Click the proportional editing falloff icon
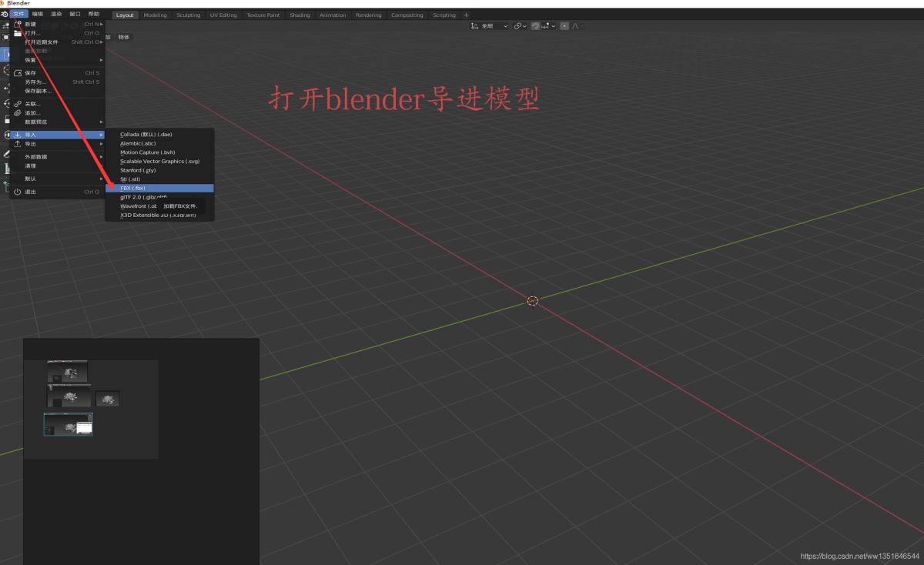This screenshot has height=565, width=924. [x=574, y=25]
